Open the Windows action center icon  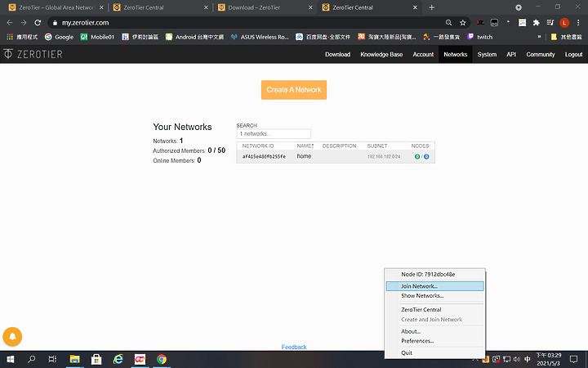click(x=573, y=359)
